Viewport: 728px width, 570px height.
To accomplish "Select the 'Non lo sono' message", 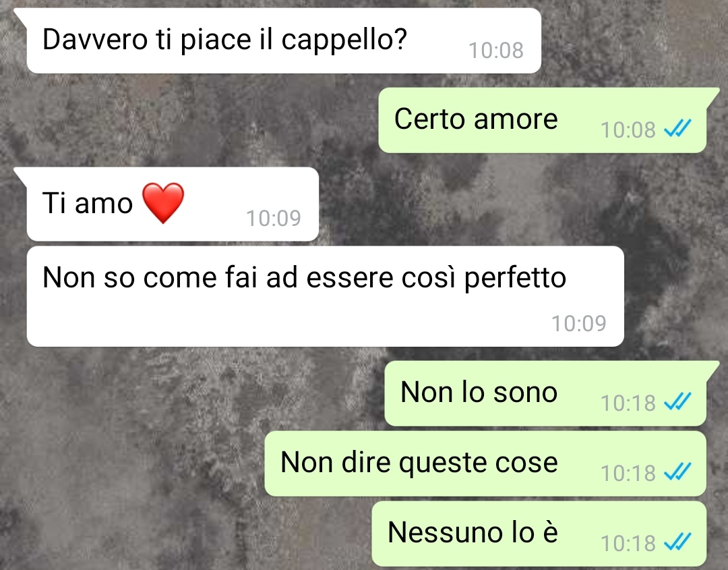I will click(x=545, y=393).
